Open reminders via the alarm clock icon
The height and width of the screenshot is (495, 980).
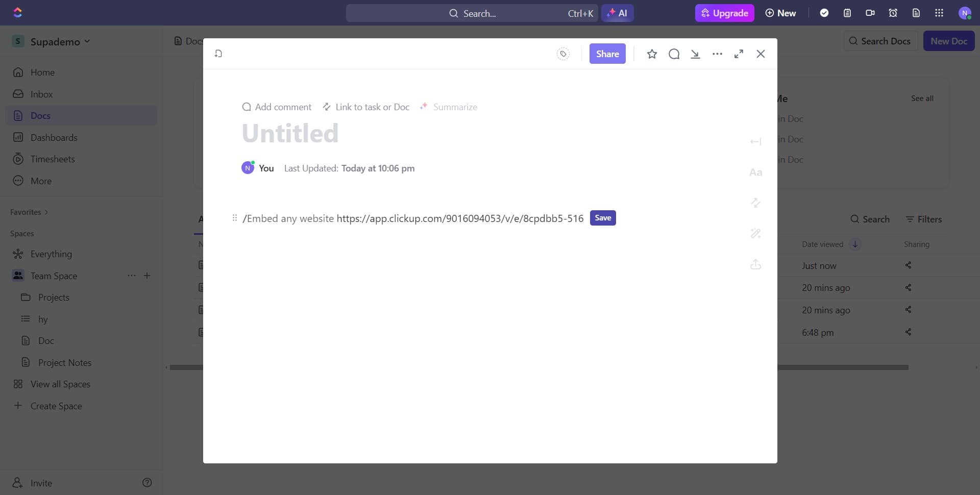coord(893,13)
